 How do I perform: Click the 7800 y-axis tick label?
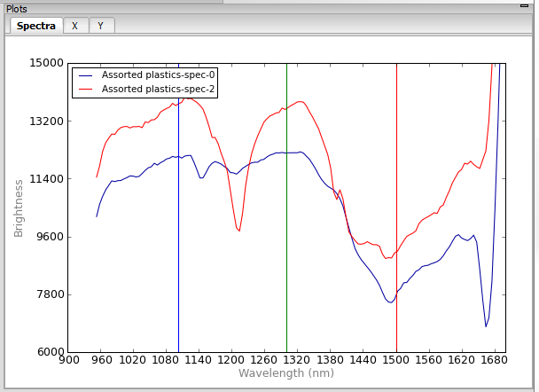(x=50, y=294)
